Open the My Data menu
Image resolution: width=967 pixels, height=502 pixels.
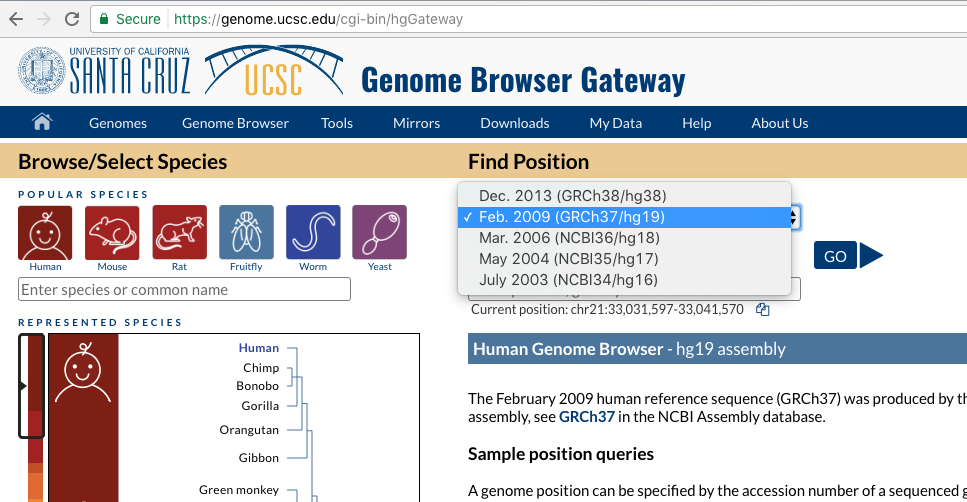615,123
